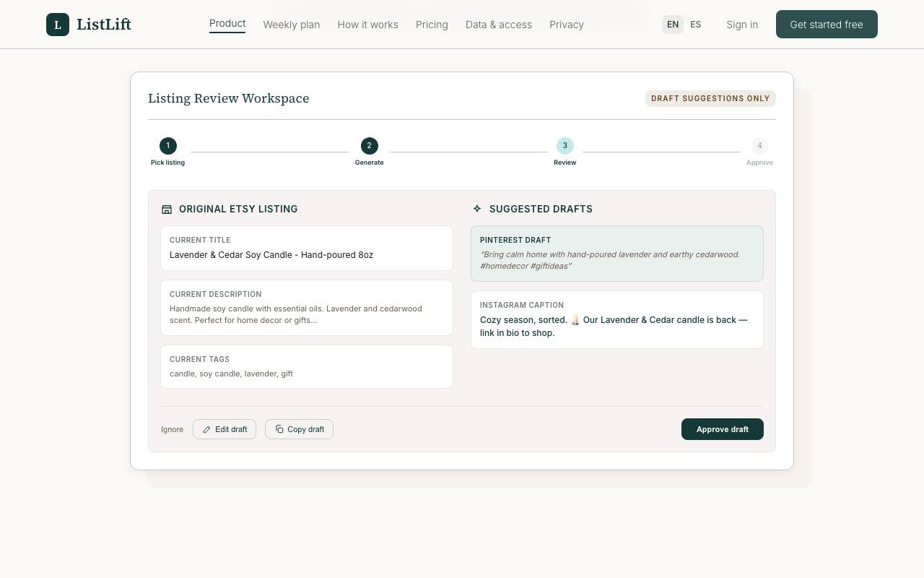The height and width of the screenshot is (578, 924).
Task: Click the Current Description card
Action: click(x=307, y=308)
